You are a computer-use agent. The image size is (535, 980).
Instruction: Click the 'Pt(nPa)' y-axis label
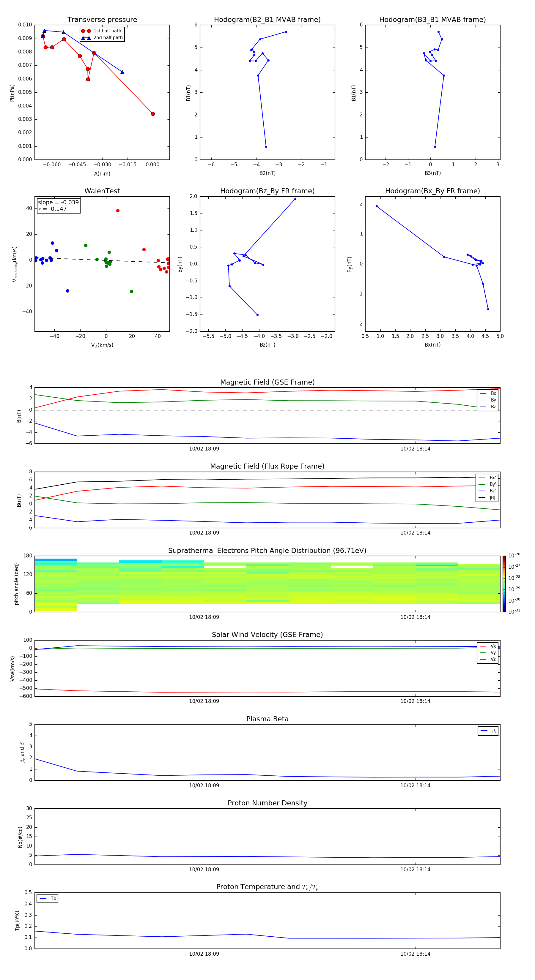click(12, 92)
